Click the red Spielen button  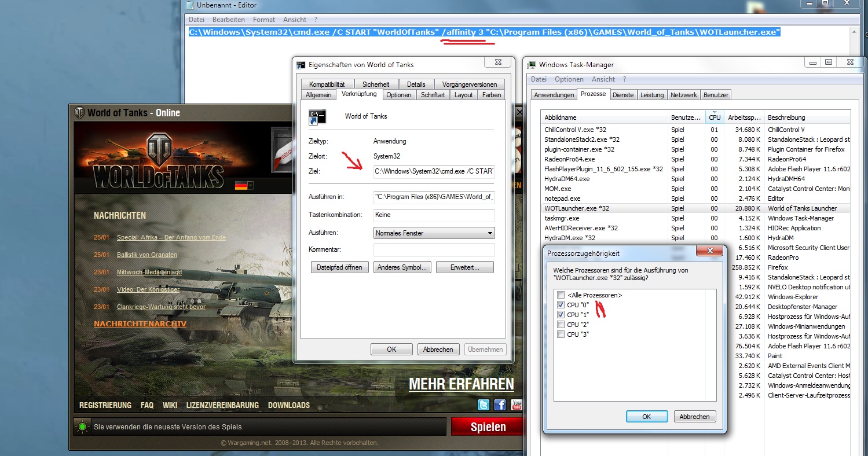coord(488,427)
